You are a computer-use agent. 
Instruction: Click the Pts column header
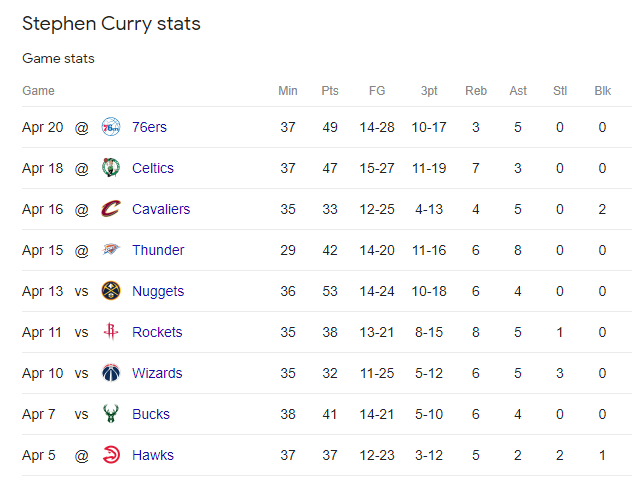(330, 91)
